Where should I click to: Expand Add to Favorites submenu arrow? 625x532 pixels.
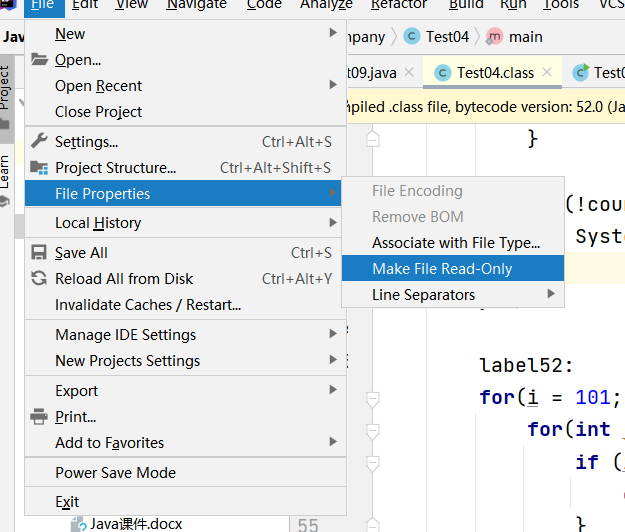[x=333, y=442]
